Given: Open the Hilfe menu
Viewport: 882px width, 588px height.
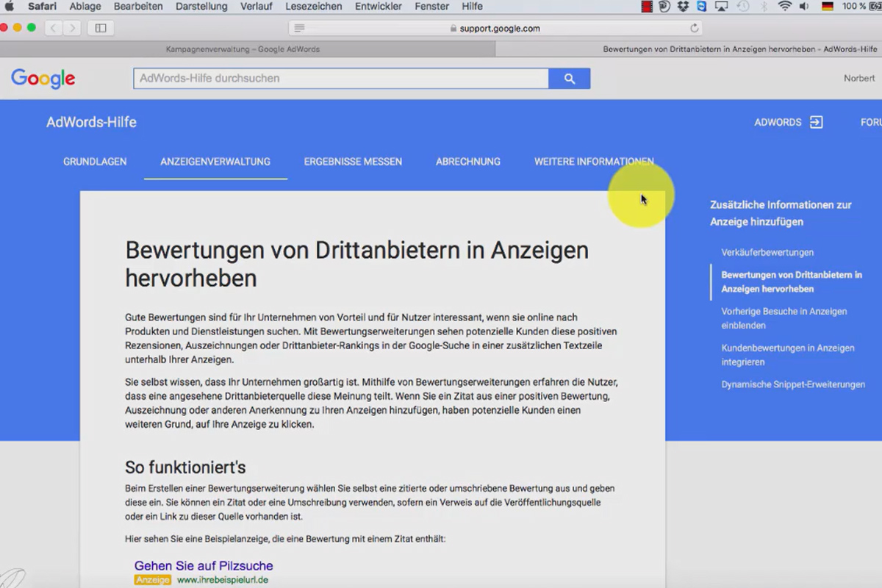Looking at the screenshot, I should [x=472, y=7].
